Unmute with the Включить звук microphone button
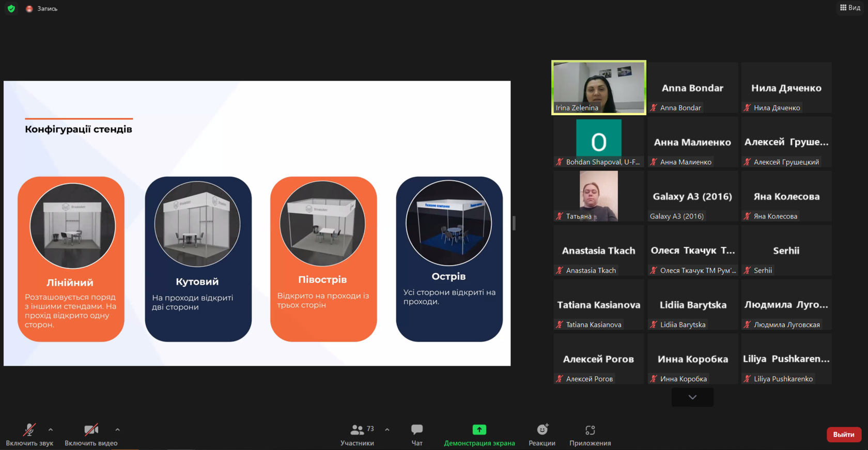Screen dimensions: 868x450 29,435
